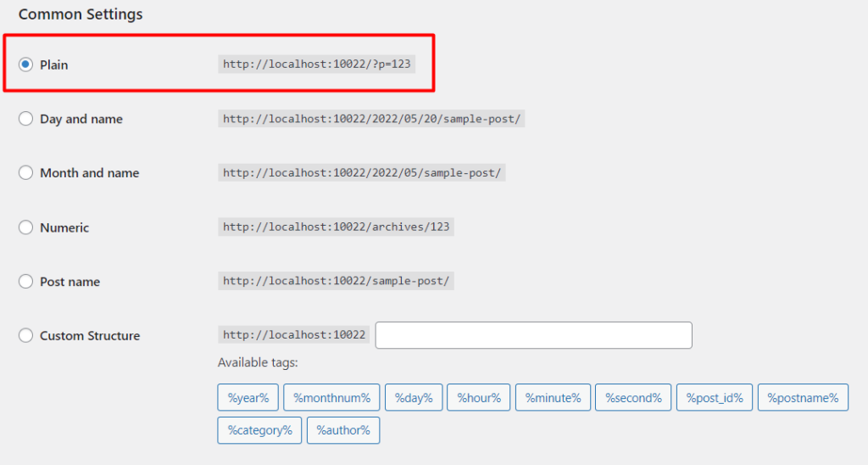Viewport: 868px width, 465px height.
Task: Add the %day% tag
Action: pyautogui.click(x=414, y=397)
